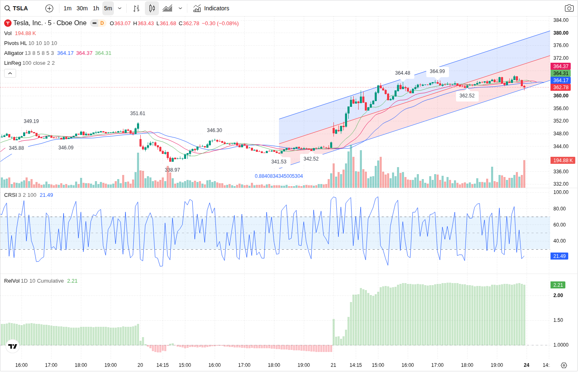Screen dimensions: 586x392
Task: Click the Tesla logo in the legend
Action: coord(7,23)
